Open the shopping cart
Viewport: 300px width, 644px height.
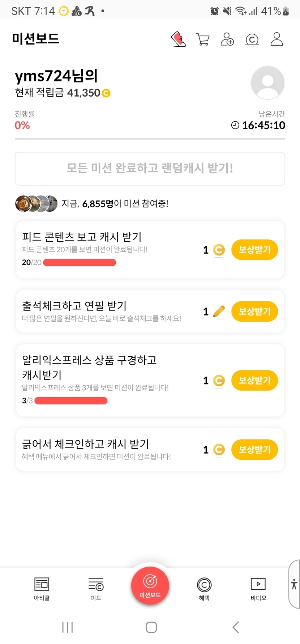point(203,39)
